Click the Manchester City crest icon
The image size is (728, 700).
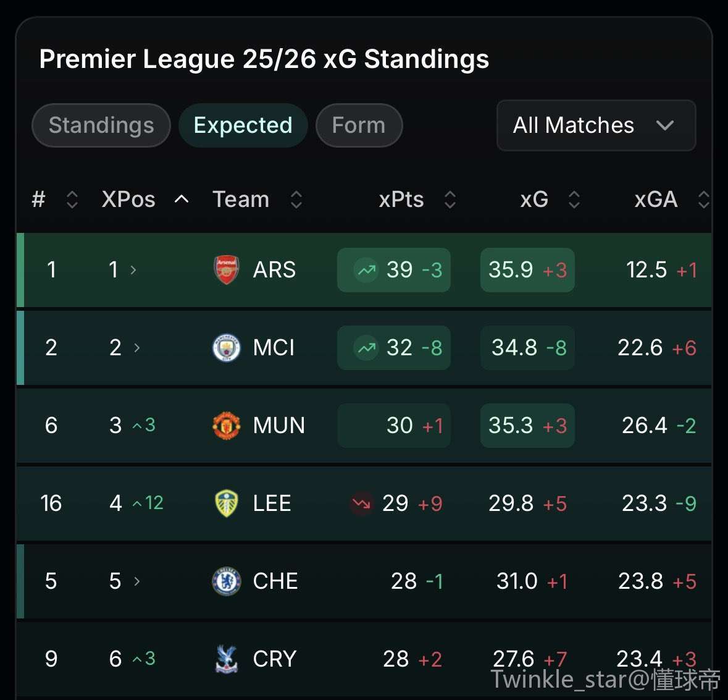227,348
